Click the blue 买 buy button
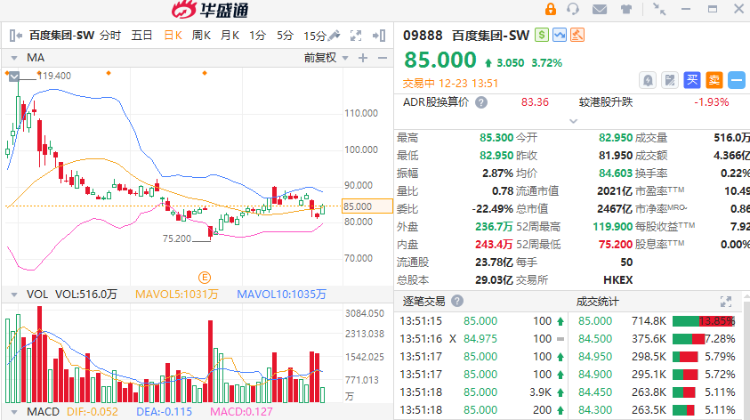This screenshot has width=750, height=420. 692,80
